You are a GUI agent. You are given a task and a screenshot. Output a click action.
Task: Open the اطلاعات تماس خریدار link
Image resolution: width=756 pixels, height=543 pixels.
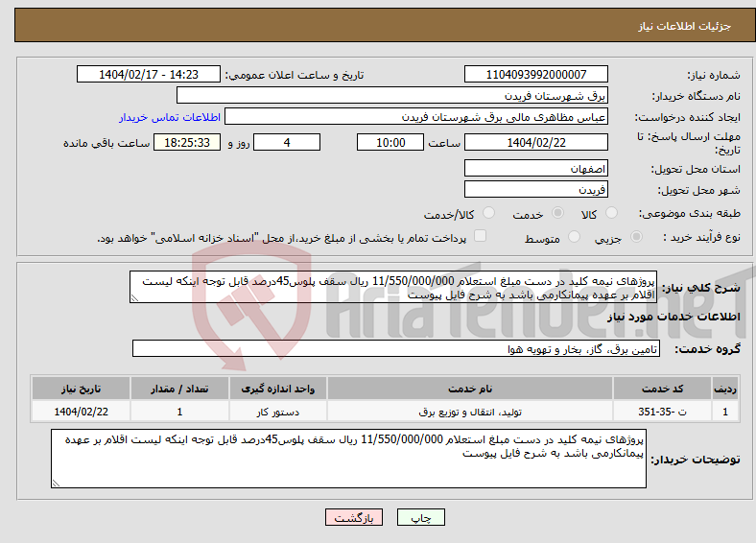(x=170, y=117)
